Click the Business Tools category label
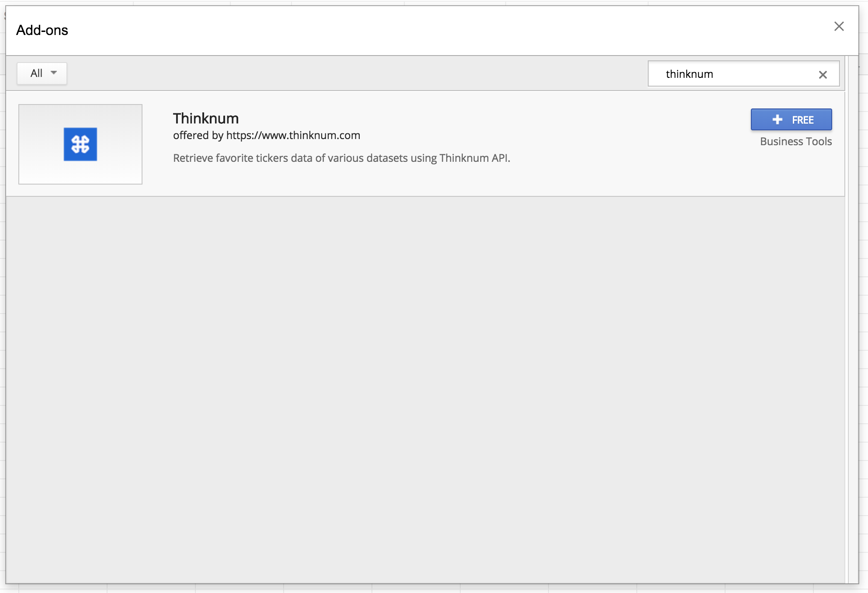The height and width of the screenshot is (593, 868). (795, 142)
